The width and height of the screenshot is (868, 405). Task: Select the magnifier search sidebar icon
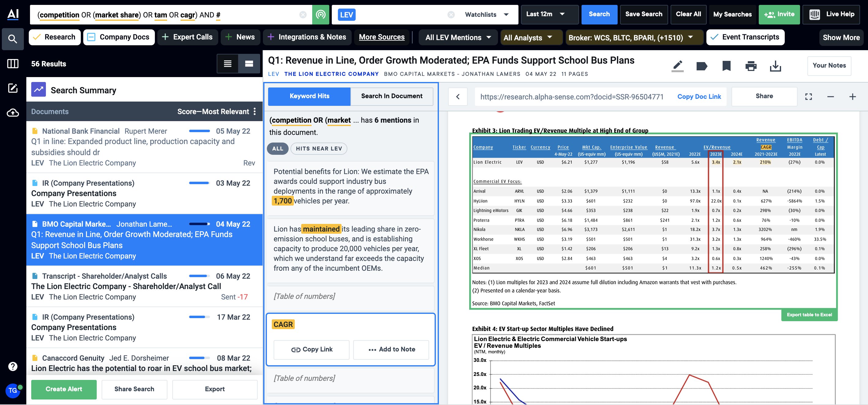coord(13,39)
